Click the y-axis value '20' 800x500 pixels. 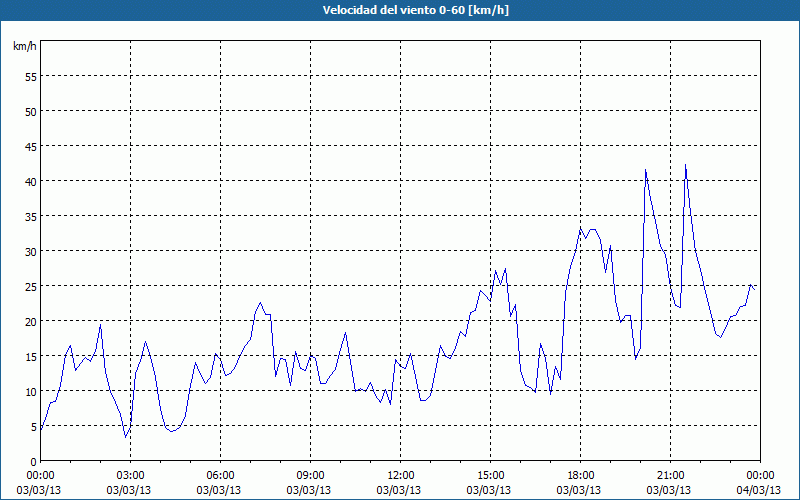31,321
